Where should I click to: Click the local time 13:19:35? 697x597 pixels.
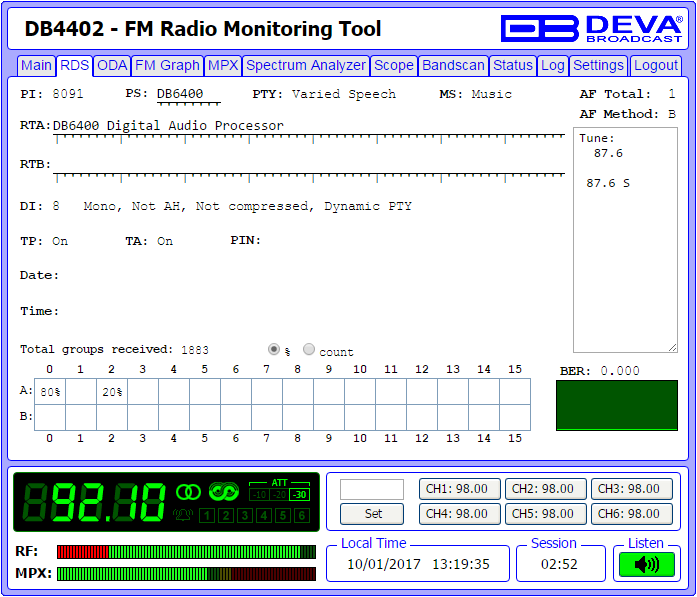461,564
